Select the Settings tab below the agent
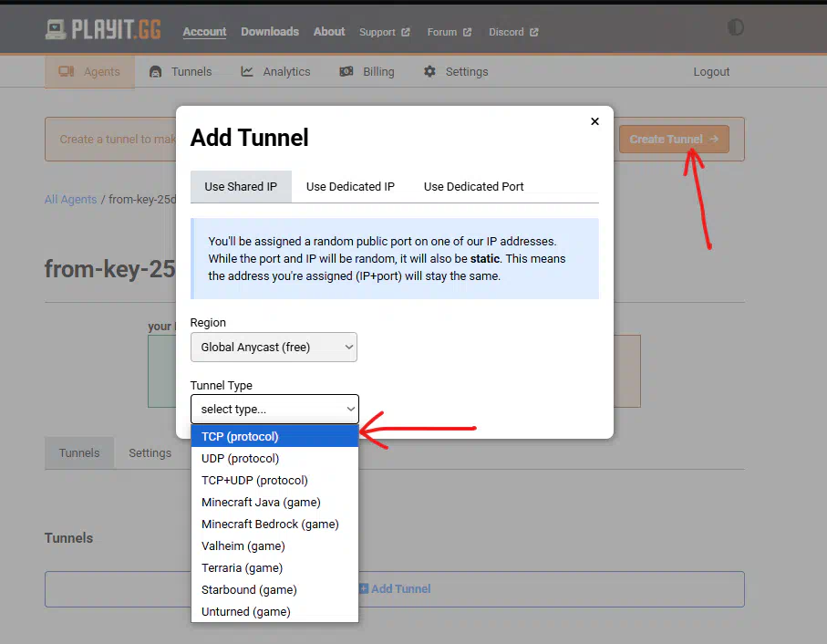The height and width of the screenshot is (644, 827). pyautogui.click(x=150, y=453)
